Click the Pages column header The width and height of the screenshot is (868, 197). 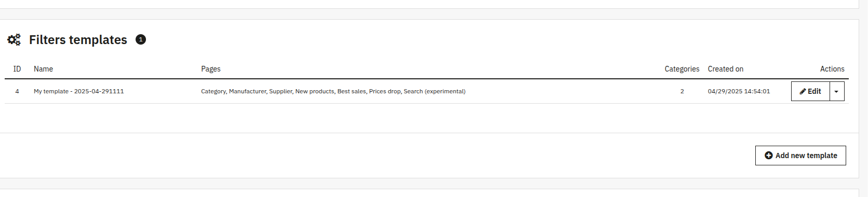tap(211, 69)
